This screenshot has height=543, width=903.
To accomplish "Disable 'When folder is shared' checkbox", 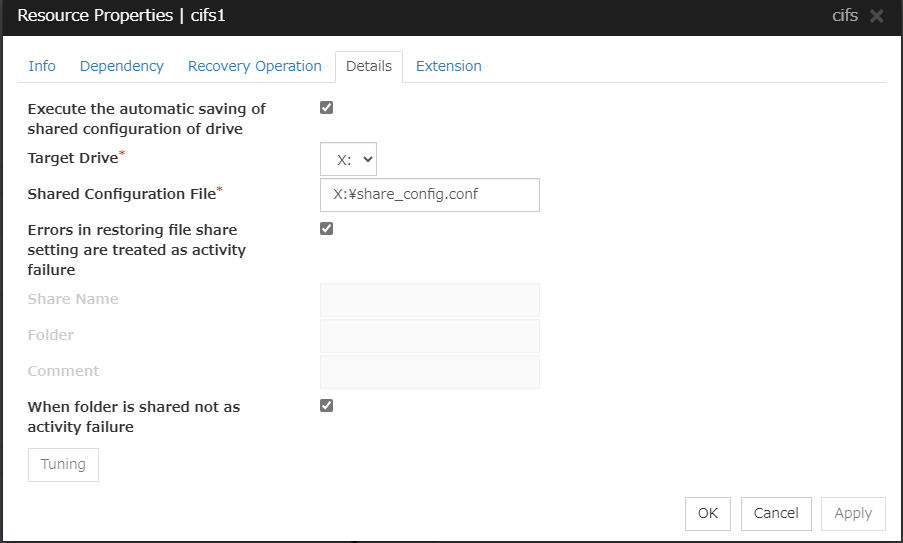I will [326, 405].
